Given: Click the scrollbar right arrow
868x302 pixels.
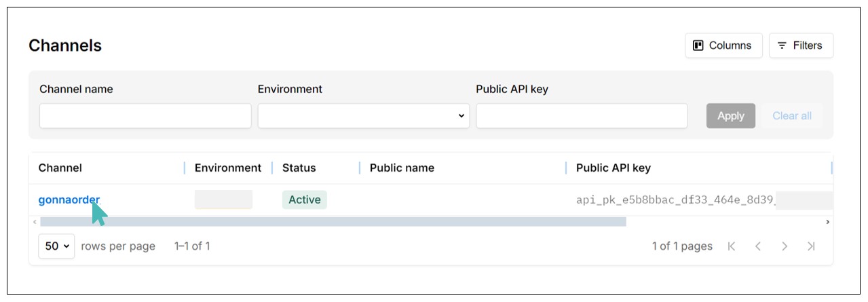Looking at the screenshot, I should [x=827, y=222].
